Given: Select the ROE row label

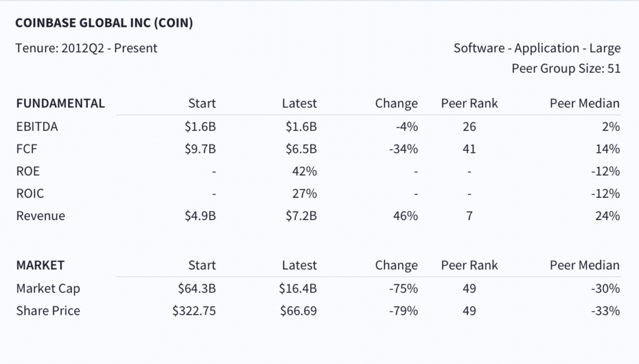Looking at the screenshot, I should [28, 171].
